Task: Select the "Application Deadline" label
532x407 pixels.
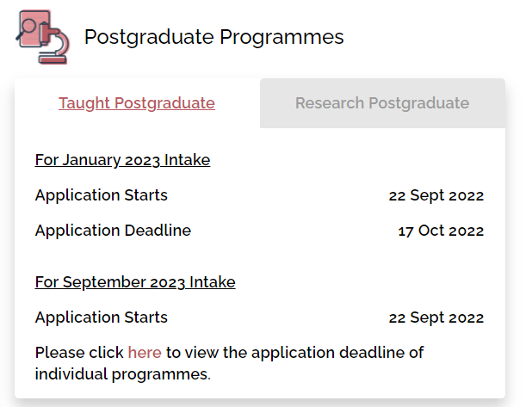Action: [x=113, y=231]
